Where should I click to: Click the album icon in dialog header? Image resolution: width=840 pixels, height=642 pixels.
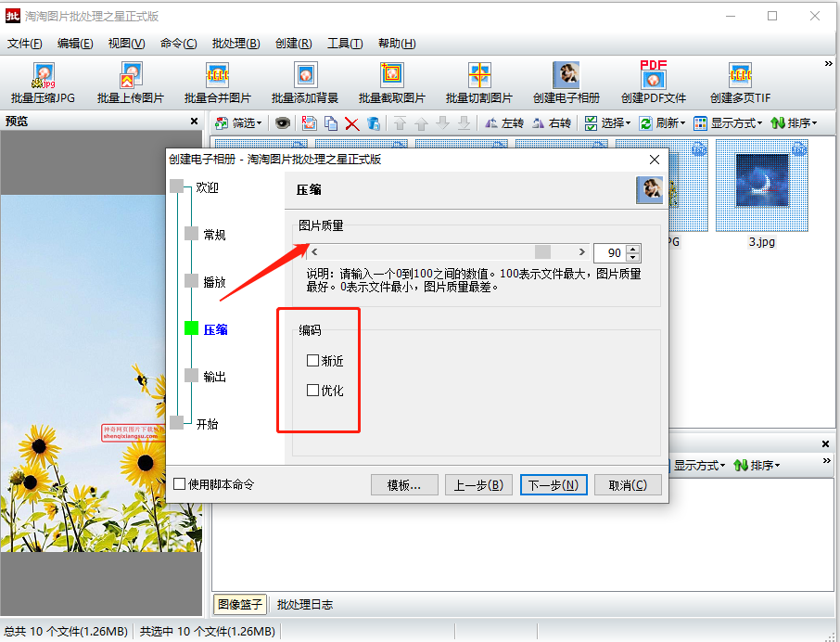649,189
